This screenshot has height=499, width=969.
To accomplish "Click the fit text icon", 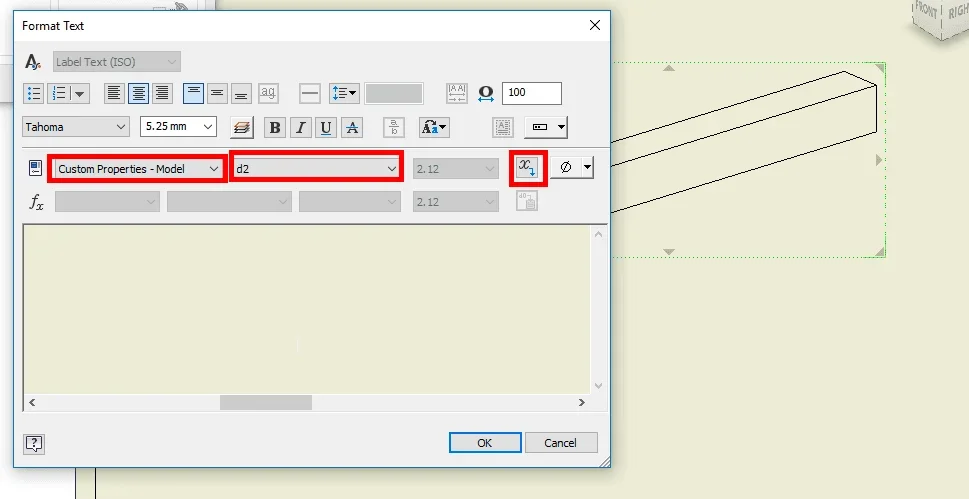I will click(457, 93).
